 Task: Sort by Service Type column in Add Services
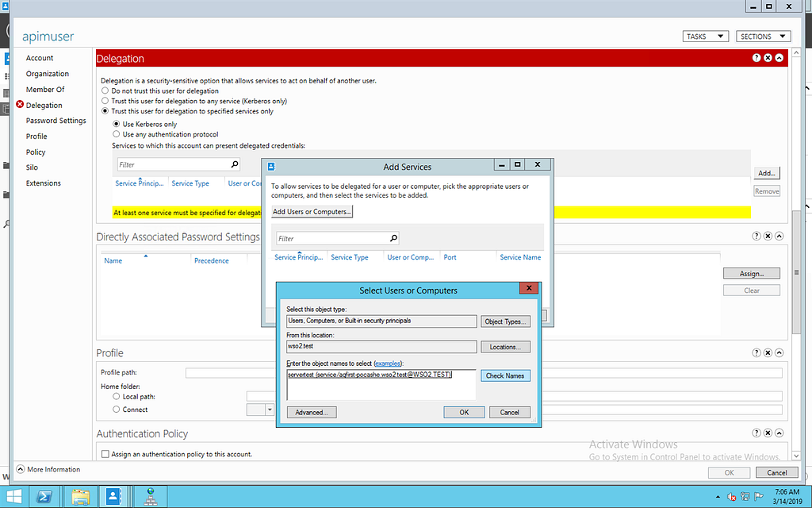coord(350,257)
